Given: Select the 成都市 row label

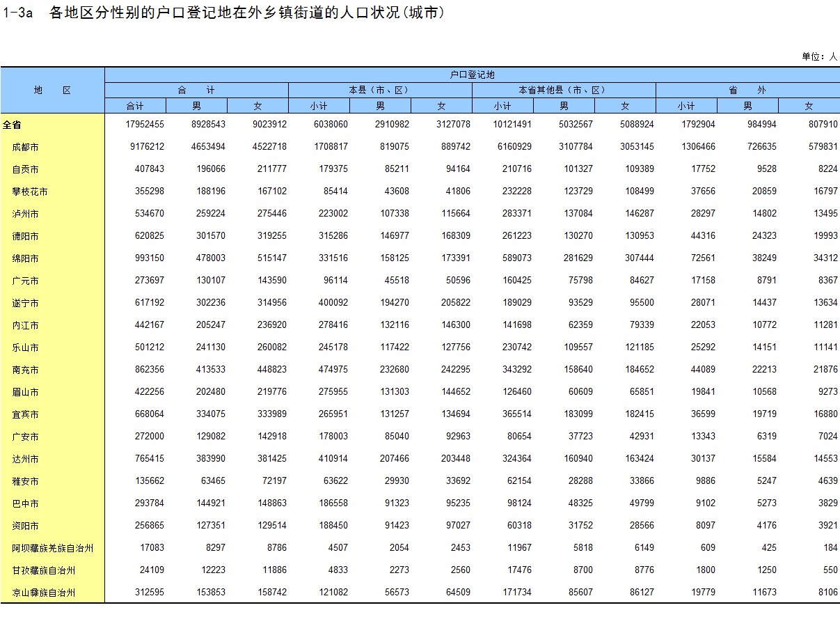Looking at the screenshot, I should [x=25, y=148].
